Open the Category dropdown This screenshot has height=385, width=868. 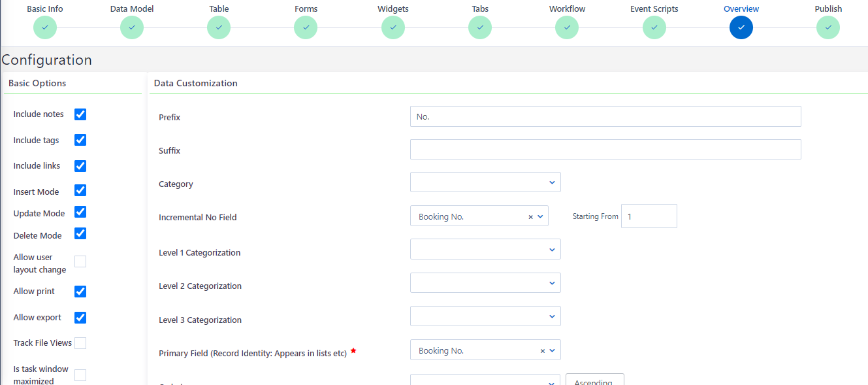(x=485, y=182)
